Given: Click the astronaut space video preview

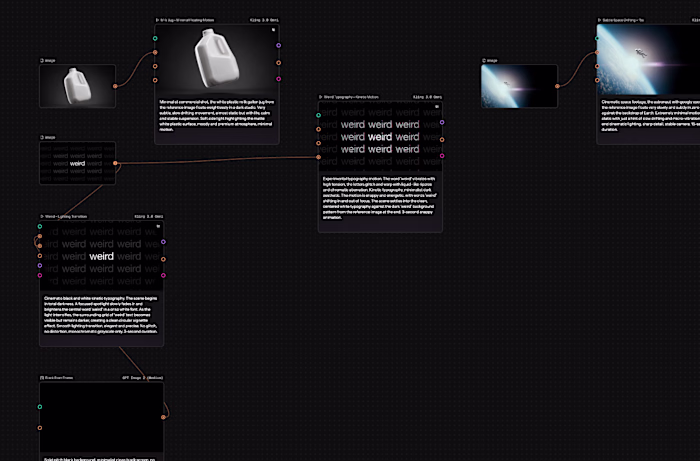Looking at the screenshot, I should tap(648, 59).
